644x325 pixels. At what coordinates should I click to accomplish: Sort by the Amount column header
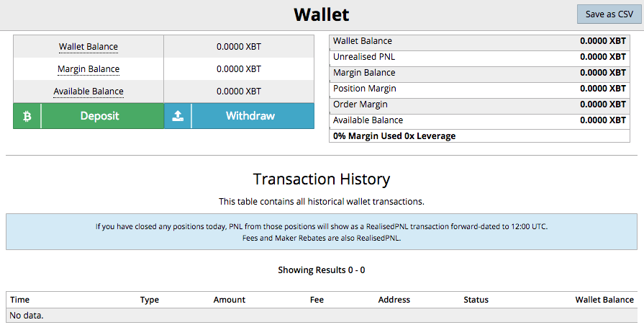coord(230,300)
